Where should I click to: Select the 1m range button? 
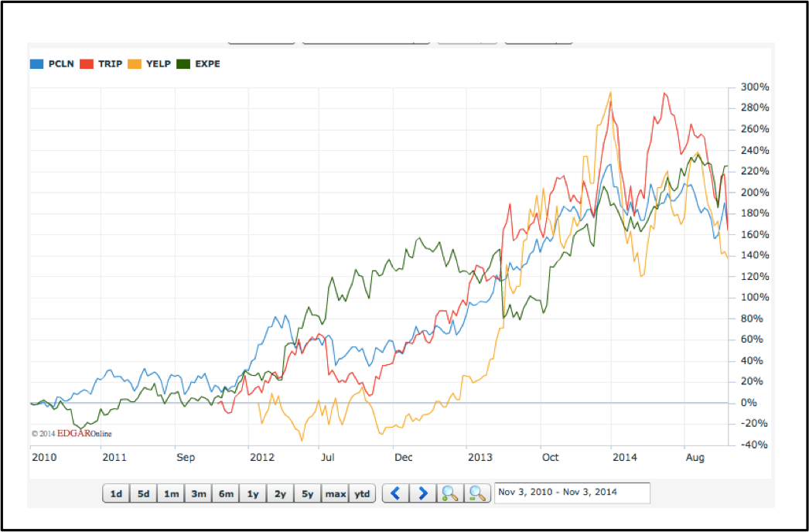171,494
